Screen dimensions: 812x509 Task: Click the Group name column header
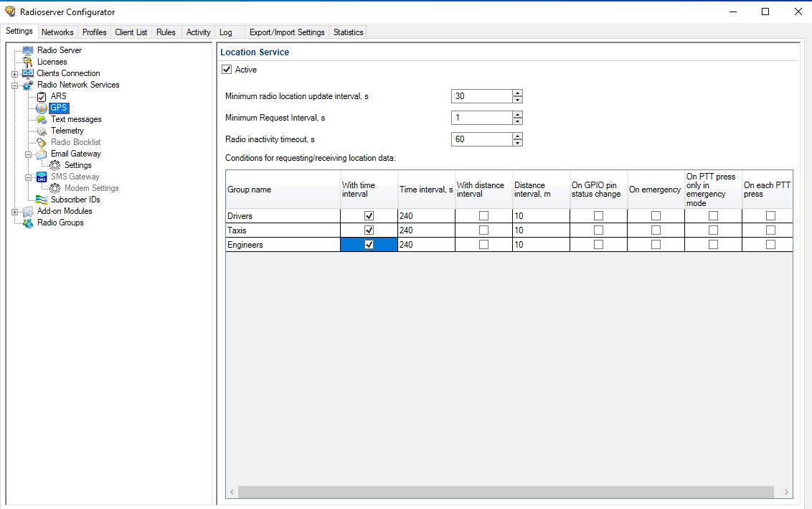click(283, 190)
